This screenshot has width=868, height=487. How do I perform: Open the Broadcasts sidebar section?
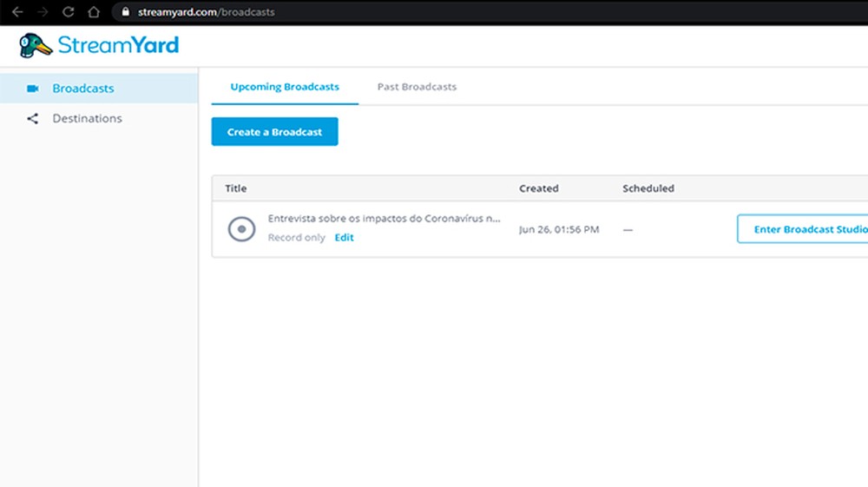pos(83,89)
